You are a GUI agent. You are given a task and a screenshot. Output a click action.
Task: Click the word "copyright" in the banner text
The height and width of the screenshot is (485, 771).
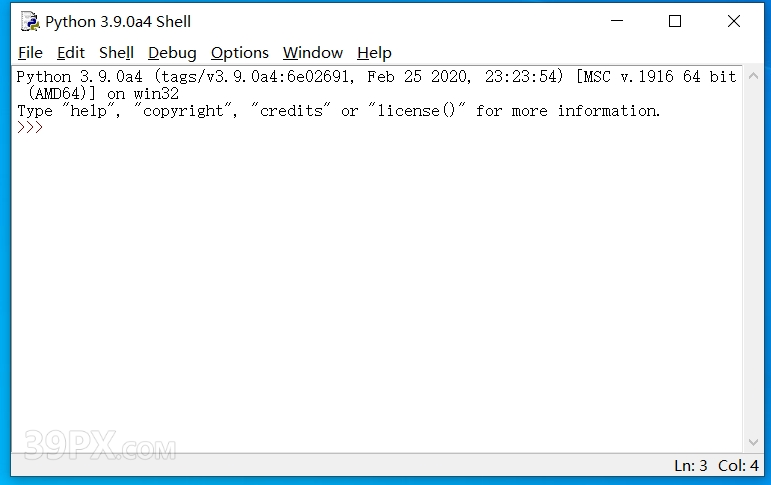(183, 111)
